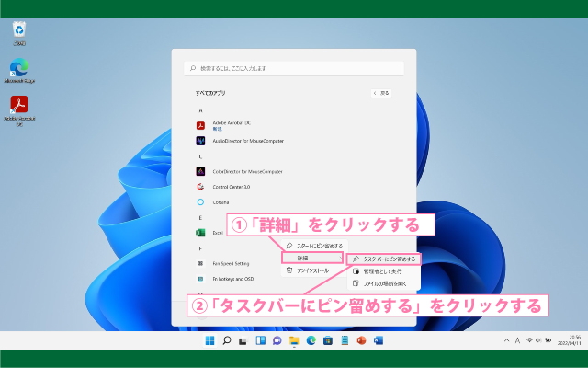Viewport: 588px width, 368px height.
Task: Show hidden icons tray chevron
Action: click(506, 340)
